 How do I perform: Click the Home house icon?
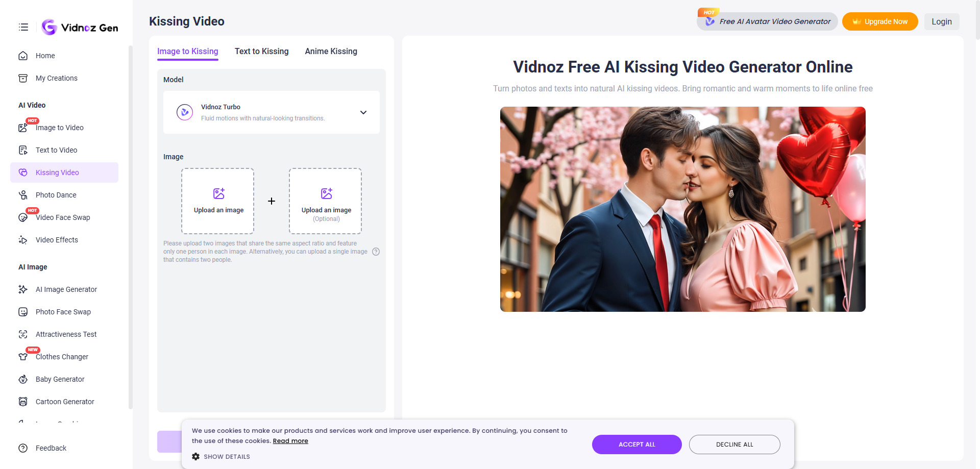tap(23, 56)
